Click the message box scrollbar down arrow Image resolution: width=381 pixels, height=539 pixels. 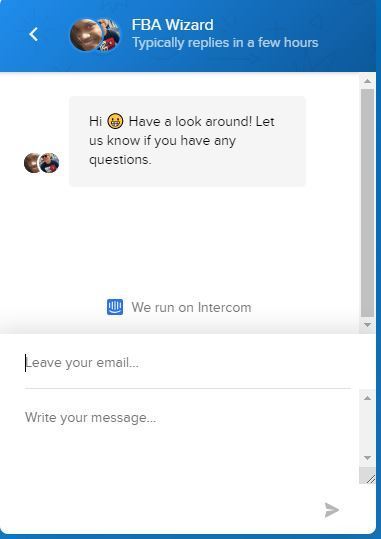367,458
